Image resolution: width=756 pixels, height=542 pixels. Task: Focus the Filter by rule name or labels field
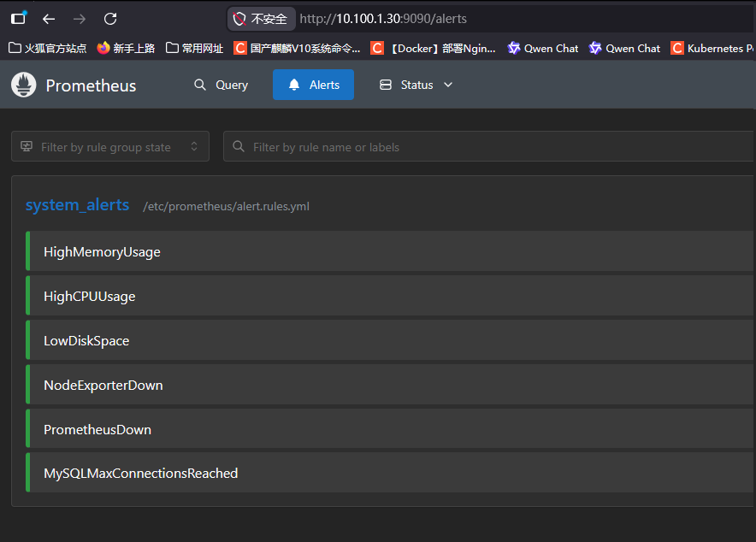[x=489, y=146]
